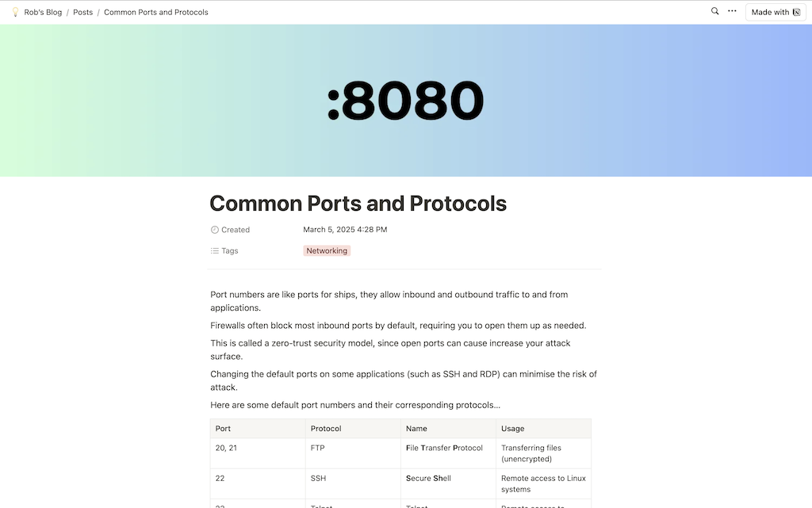Click the Made with Notion button
Image resolution: width=812 pixels, height=508 pixels.
pos(776,13)
